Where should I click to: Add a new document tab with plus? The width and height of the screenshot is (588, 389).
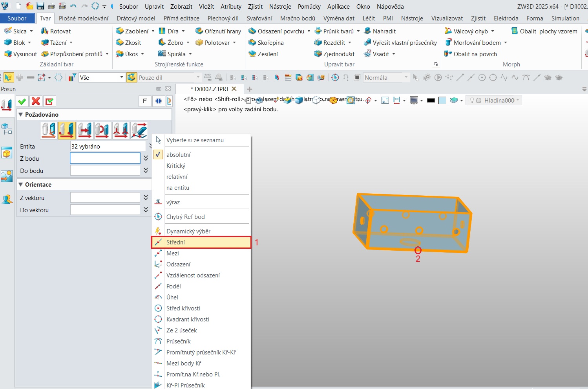(250, 89)
